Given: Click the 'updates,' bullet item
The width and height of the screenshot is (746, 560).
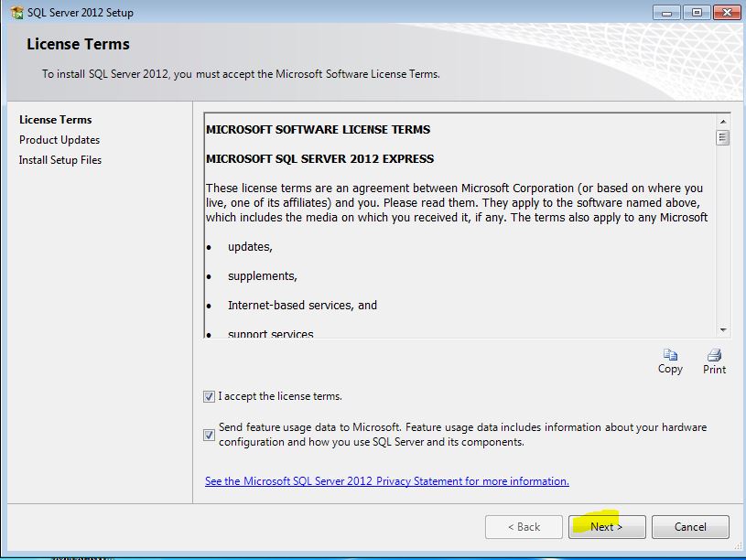Looking at the screenshot, I should coord(250,247).
